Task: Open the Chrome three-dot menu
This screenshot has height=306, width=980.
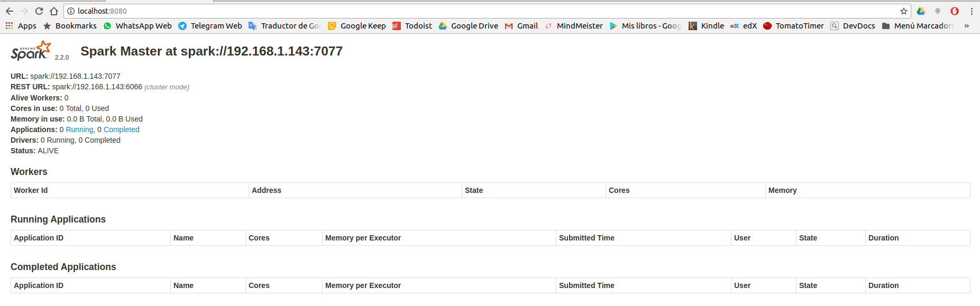Action: tap(972, 11)
